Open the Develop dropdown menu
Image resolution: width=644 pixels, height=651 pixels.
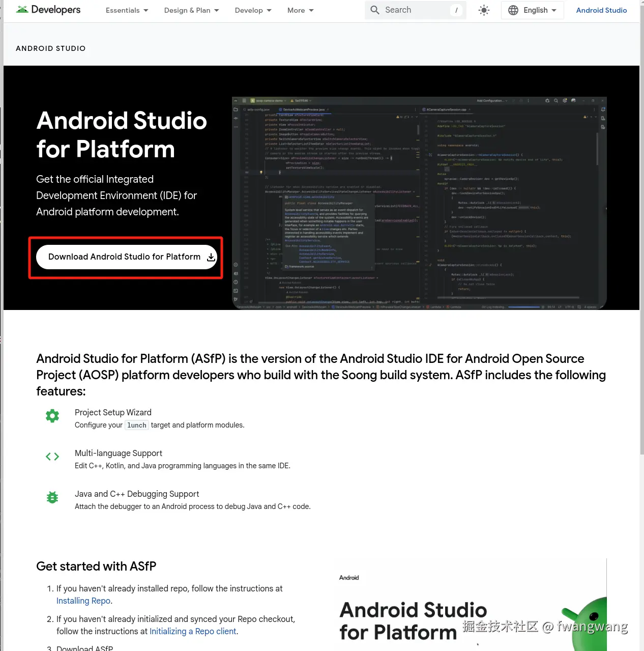(249, 10)
